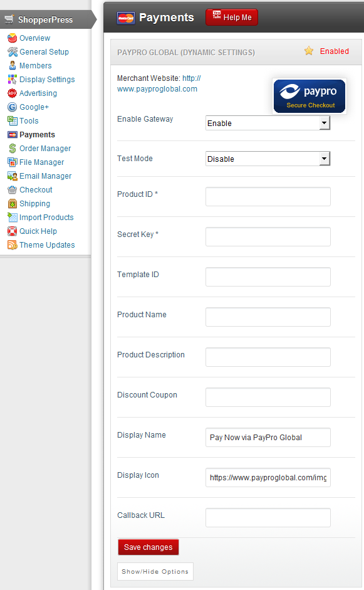364x590 pixels.
Task: Click the Display Settings colored grid icon
Action: click(x=13, y=80)
